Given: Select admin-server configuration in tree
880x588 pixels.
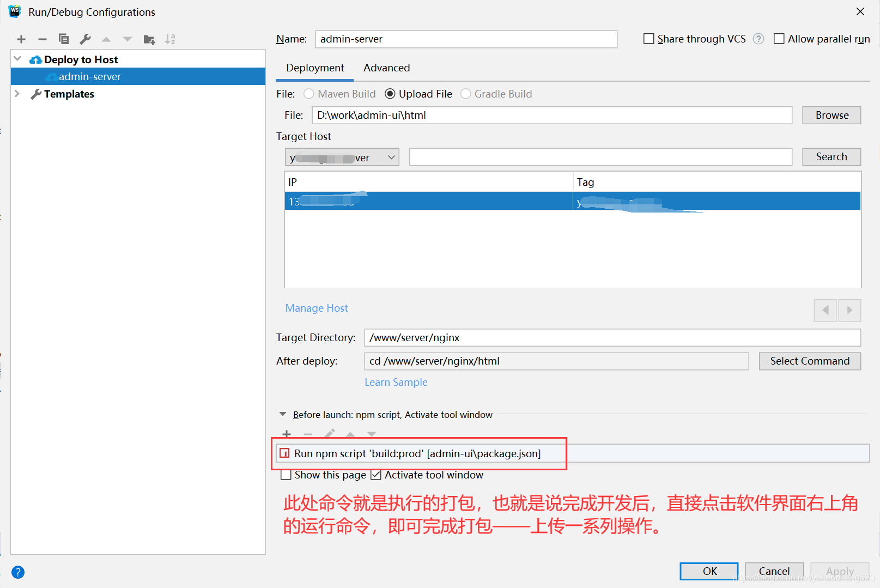Looking at the screenshot, I should (x=138, y=76).
